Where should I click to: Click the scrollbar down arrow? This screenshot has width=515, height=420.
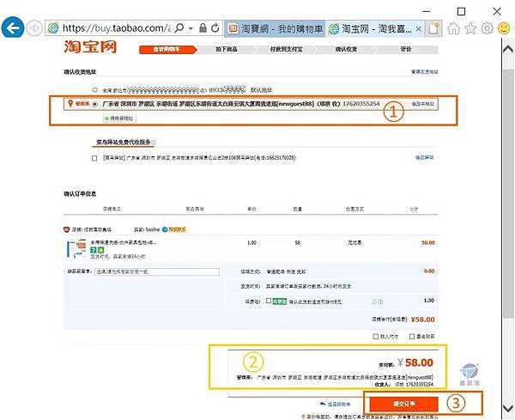pos(508,408)
